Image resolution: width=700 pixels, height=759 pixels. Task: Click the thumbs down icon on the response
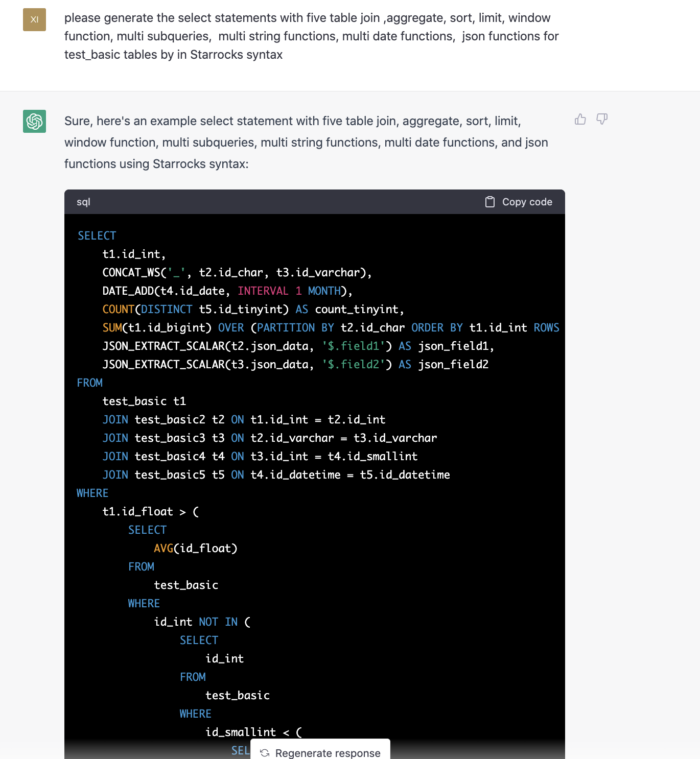tap(601, 119)
